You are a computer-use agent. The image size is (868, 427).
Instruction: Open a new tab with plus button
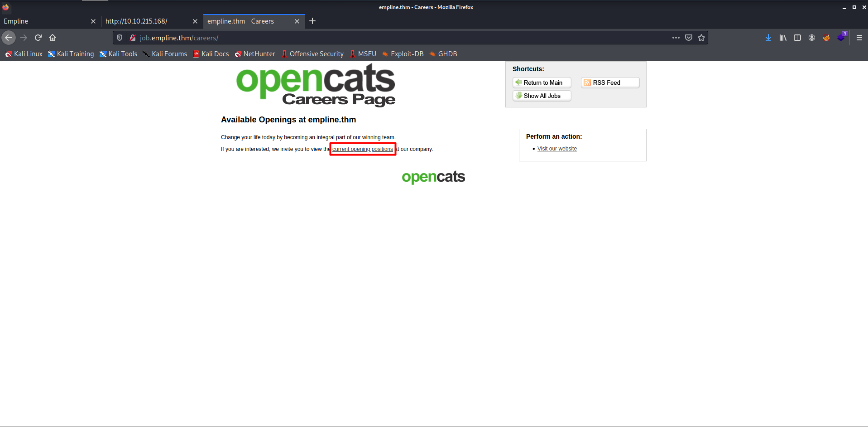(x=312, y=21)
